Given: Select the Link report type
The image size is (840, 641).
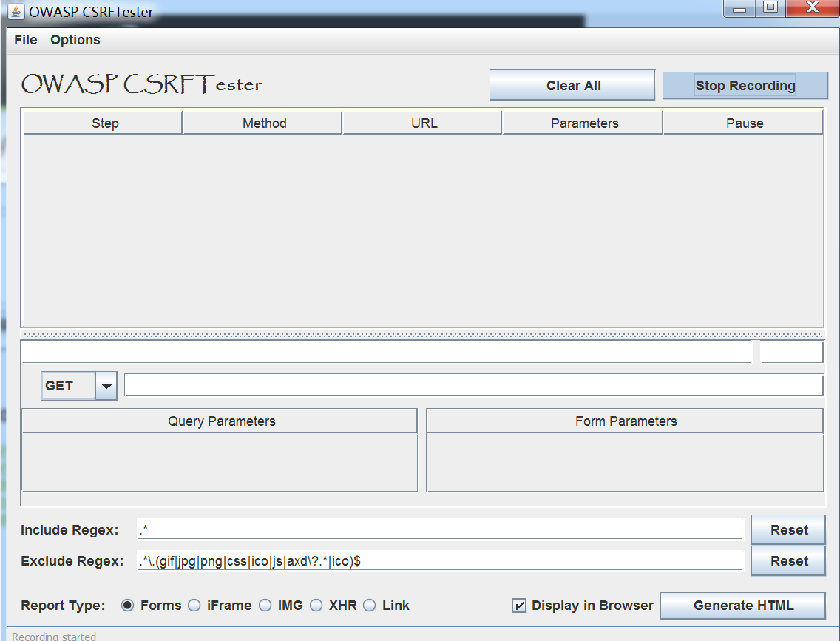Looking at the screenshot, I should 370,605.
